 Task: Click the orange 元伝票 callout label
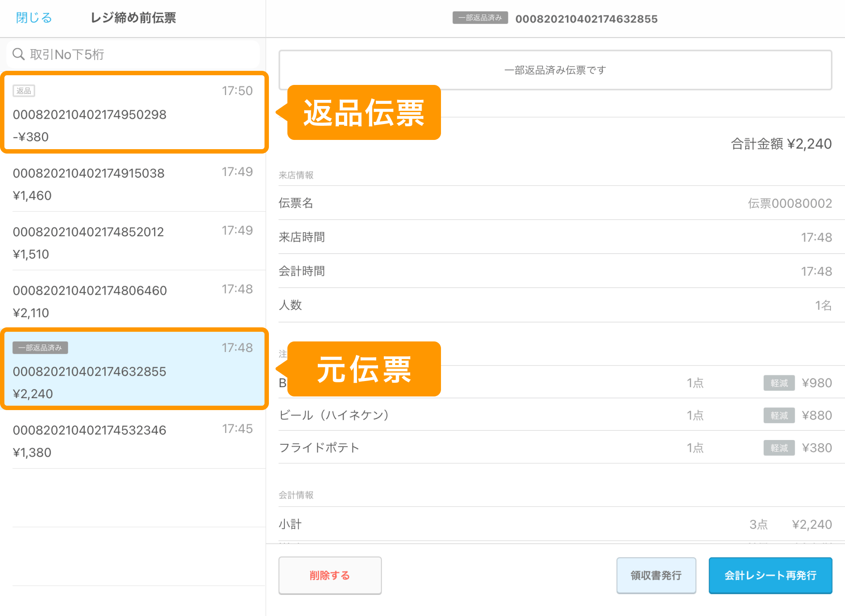(364, 369)
